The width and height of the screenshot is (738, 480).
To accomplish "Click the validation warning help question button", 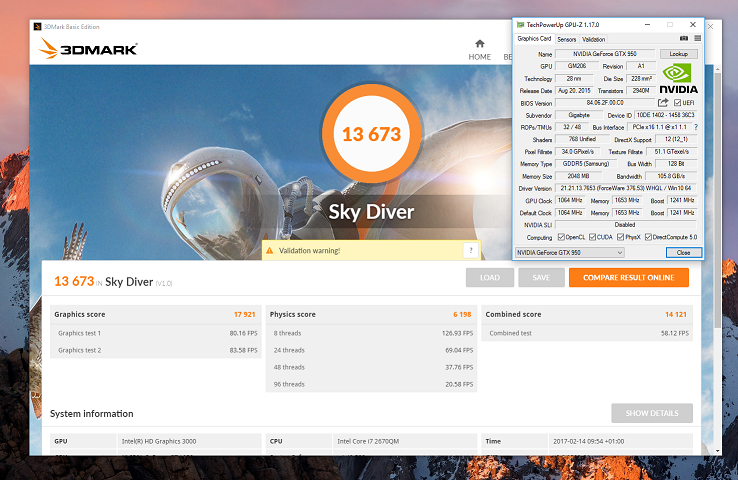I will click(471, 250).
